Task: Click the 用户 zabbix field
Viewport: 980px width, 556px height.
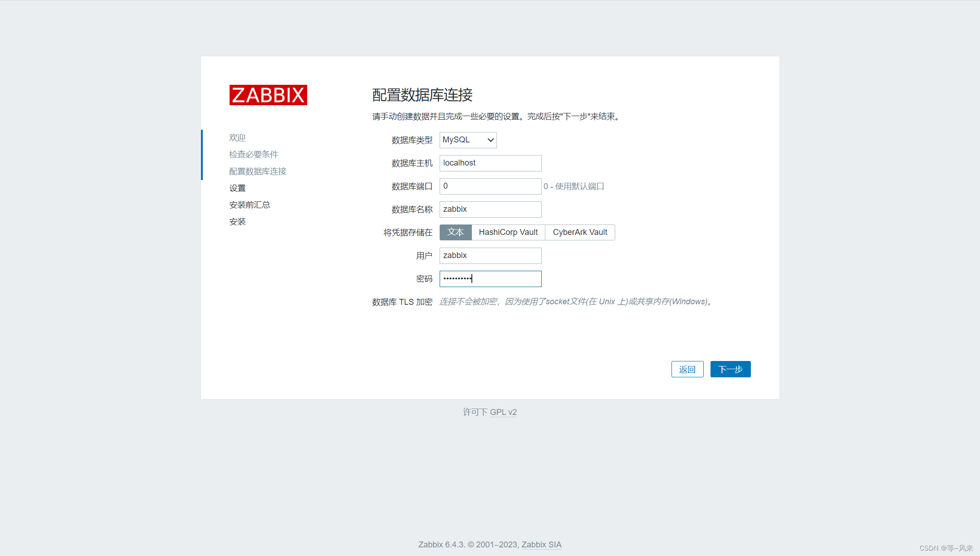Action: click(x=490, y=255)
